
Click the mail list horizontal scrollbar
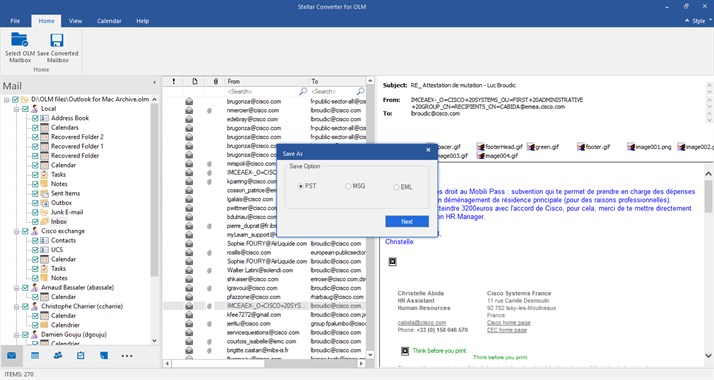264,364
